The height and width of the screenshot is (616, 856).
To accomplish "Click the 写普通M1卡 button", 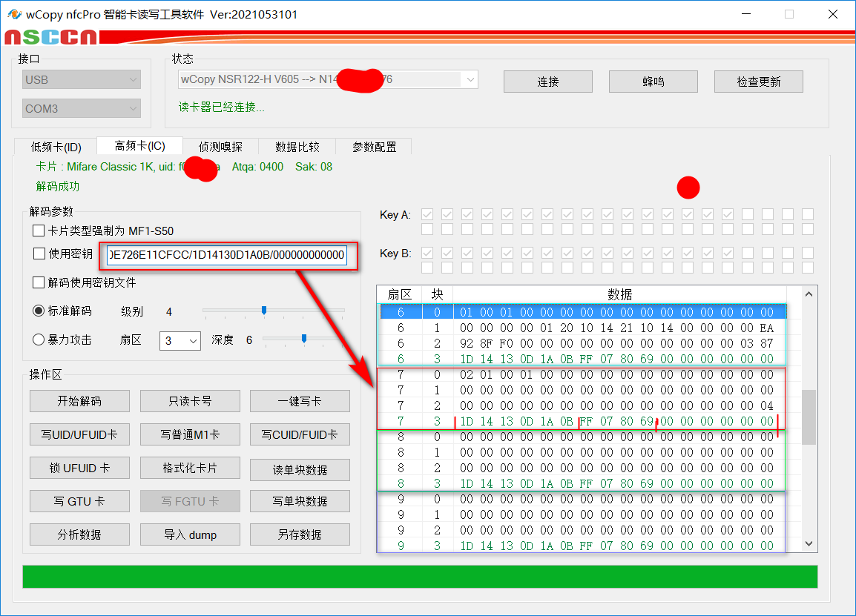I will click(x=190, y=434).
